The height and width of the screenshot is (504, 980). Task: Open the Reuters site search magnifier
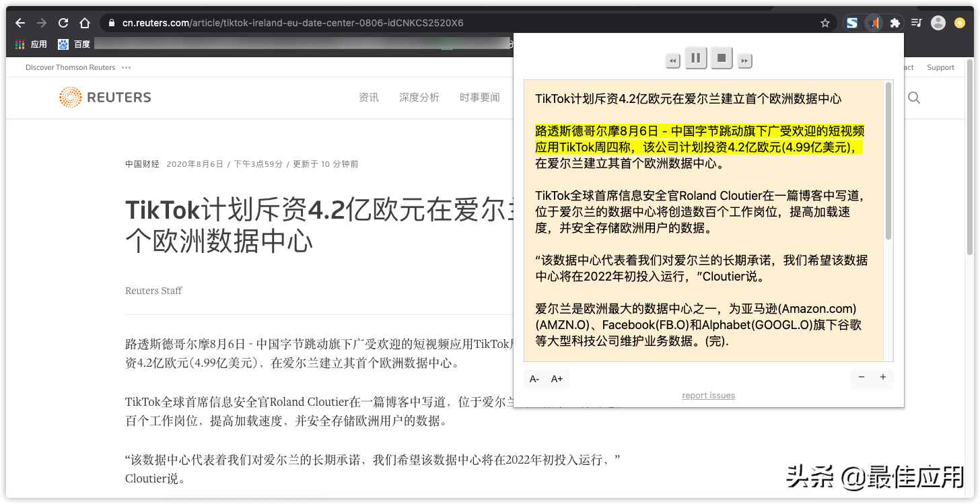[x=914, y=98]
